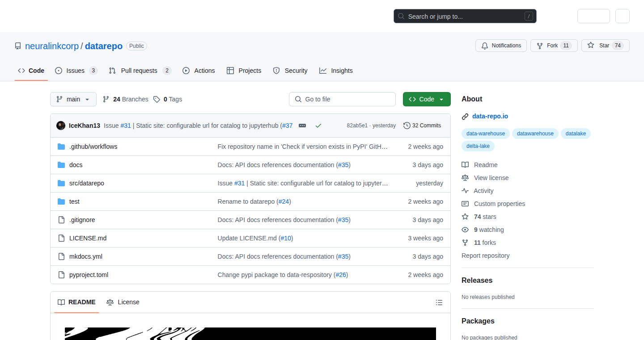Click the test folder icon
The width and height of the screenshot is (644, 340).
click(61, 201)
